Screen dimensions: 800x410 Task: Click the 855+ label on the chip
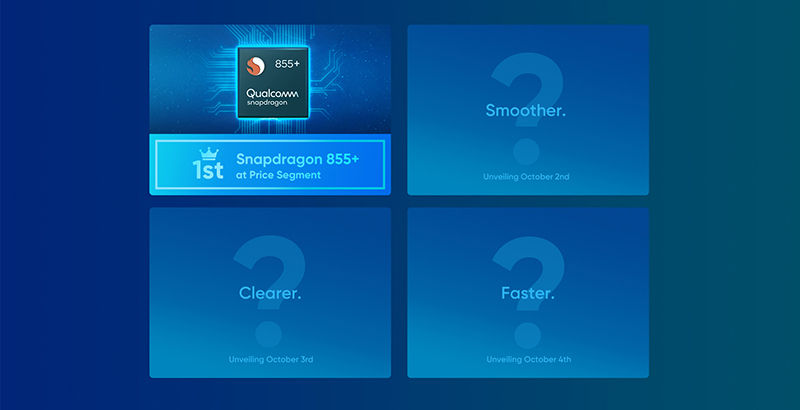(x=288, y=64)
